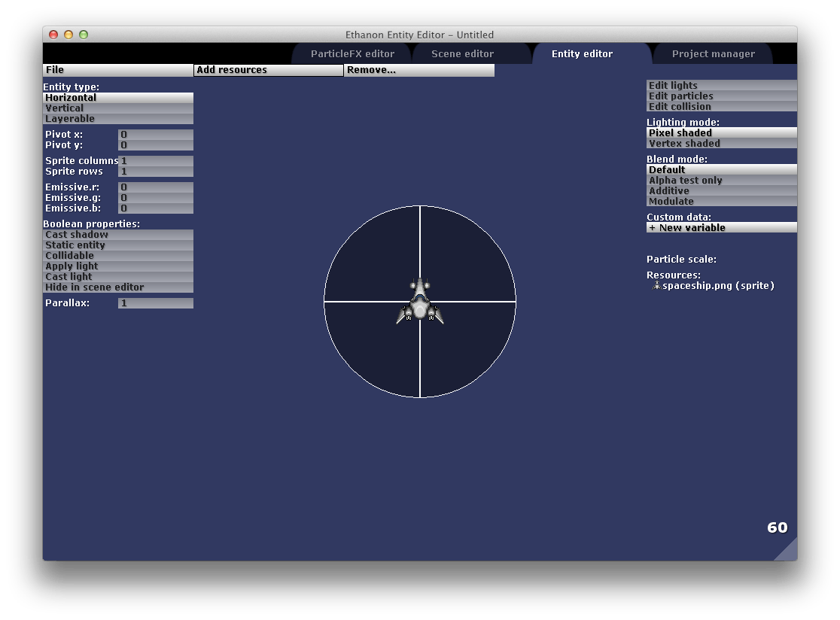Screen dimensions: 840x620
Task: Toggle Hide in scene editor option
Action: (x=117, y=287)
